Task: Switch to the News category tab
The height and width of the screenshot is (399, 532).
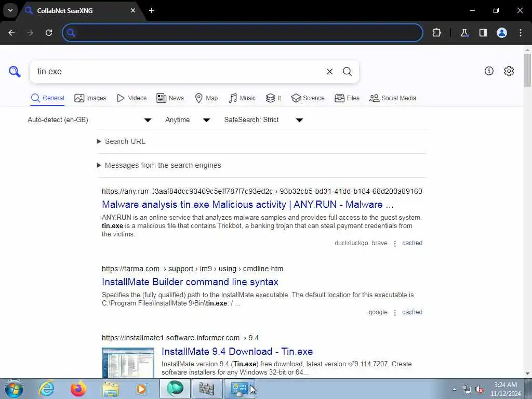Action: click(170, 98)
